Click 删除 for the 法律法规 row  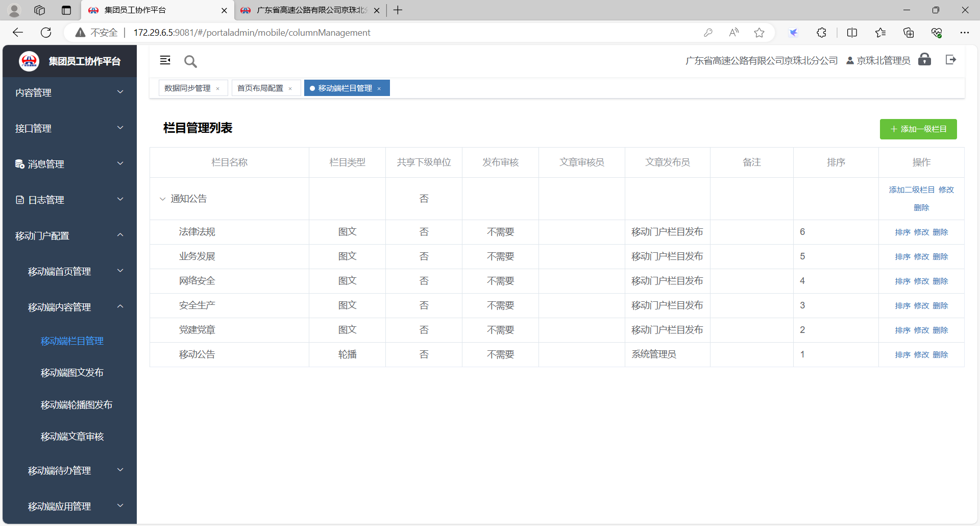click(940, 232)
